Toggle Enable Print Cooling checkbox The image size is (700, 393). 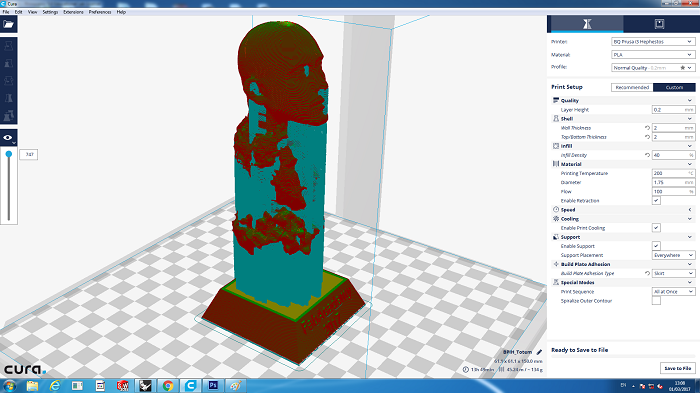[x=656, y=228]
